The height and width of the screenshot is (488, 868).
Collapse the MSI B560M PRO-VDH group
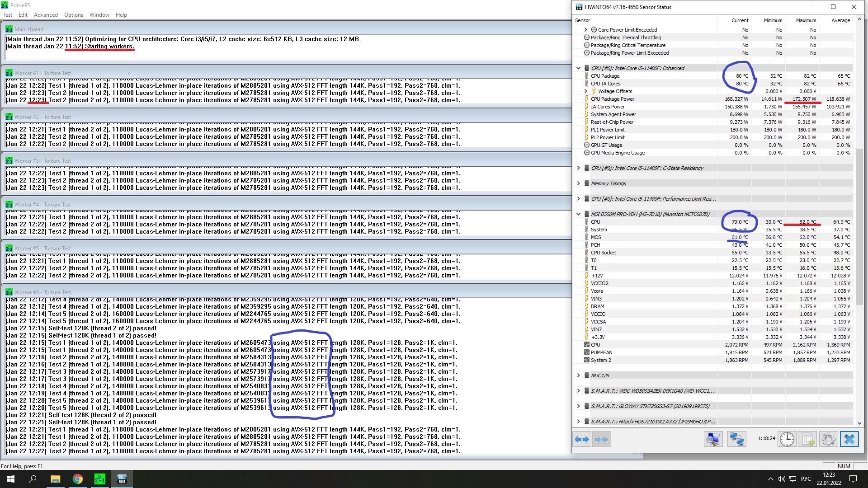tap(578, 214)
